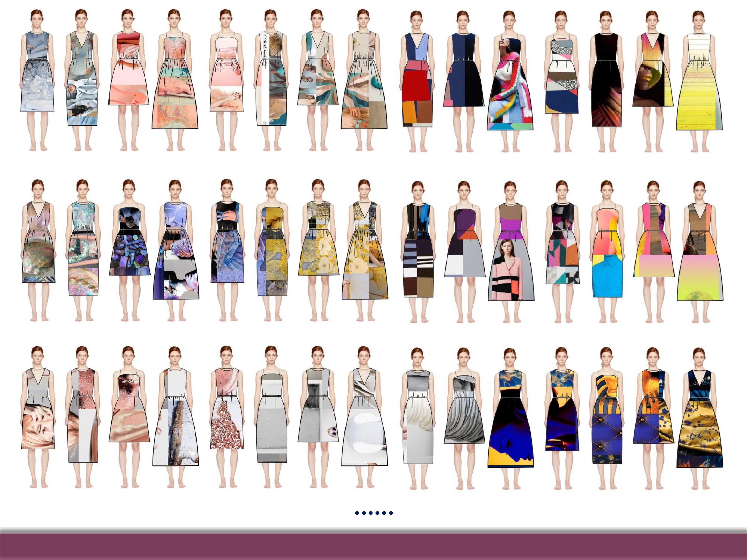Click the gold floral satin V-neck dress
This screenshot has height=560, width=747.
pyautogui.click(x=699, y=418)
